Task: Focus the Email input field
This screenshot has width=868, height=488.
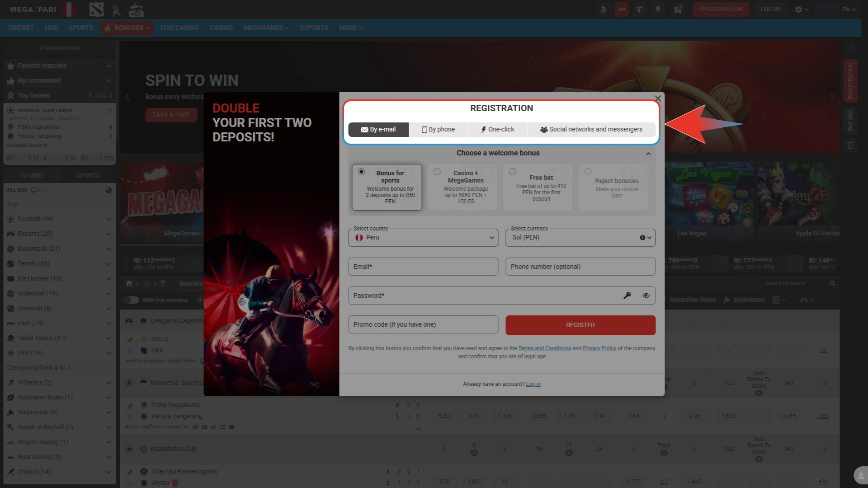Action: click(423, 267)
